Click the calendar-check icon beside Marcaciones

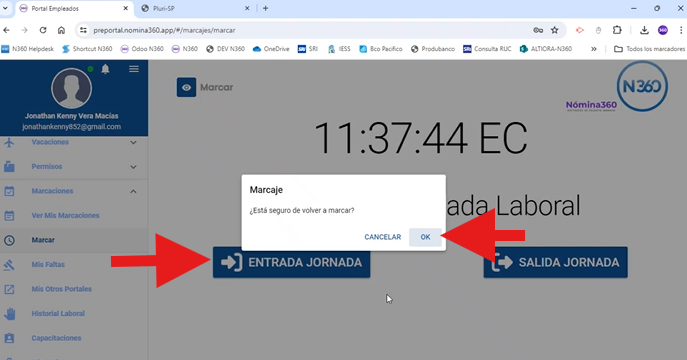[9, 191]
